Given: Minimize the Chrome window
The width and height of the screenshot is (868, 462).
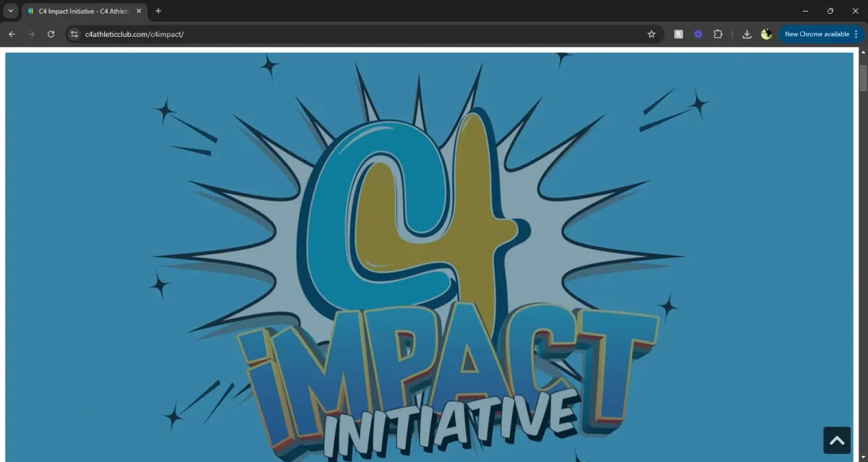Looking at the screenshot, I should coord(807,11).
